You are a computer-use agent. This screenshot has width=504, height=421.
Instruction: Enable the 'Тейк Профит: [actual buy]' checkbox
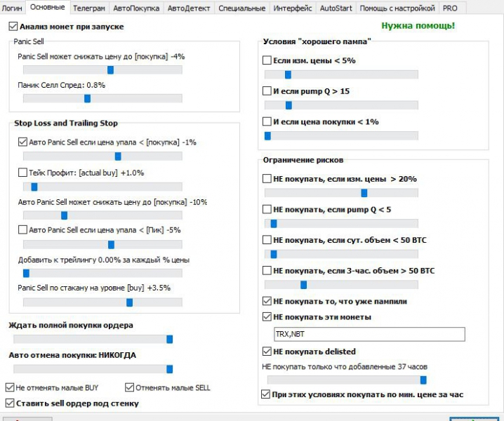pyautogui.click(x=22, y=173)
